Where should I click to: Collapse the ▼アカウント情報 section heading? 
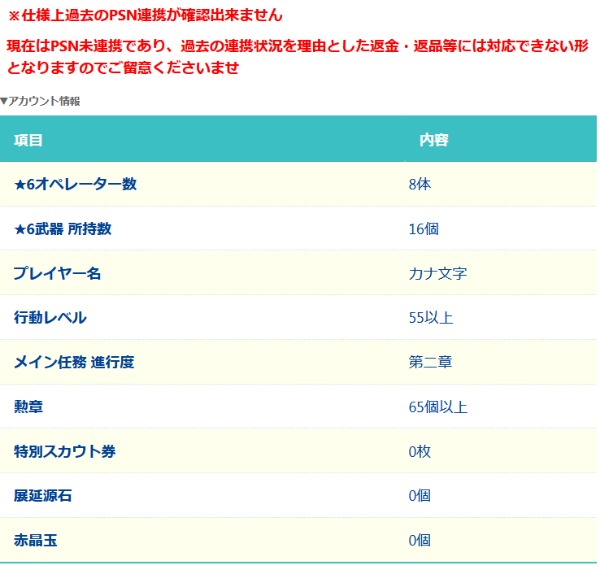40,101
